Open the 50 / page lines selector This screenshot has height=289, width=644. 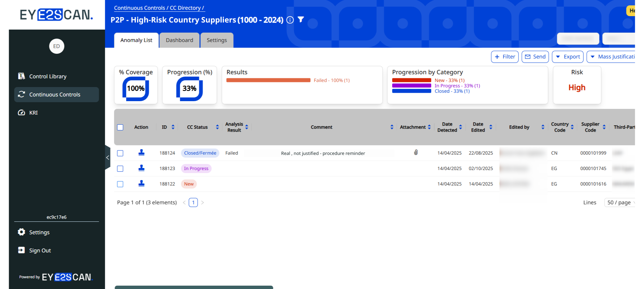point(620,202)
